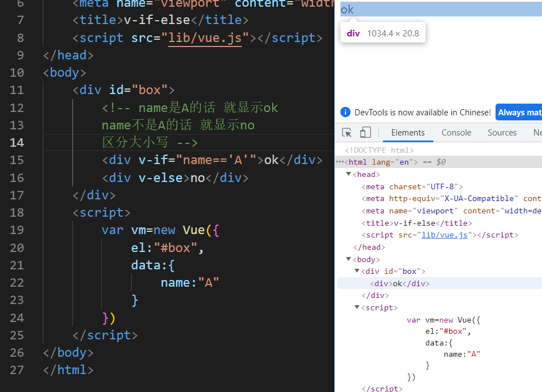Click the <div v-else>no</div> code line
Image resolution: width=542 pixels, height=392 pixels.
coord(175,178)
